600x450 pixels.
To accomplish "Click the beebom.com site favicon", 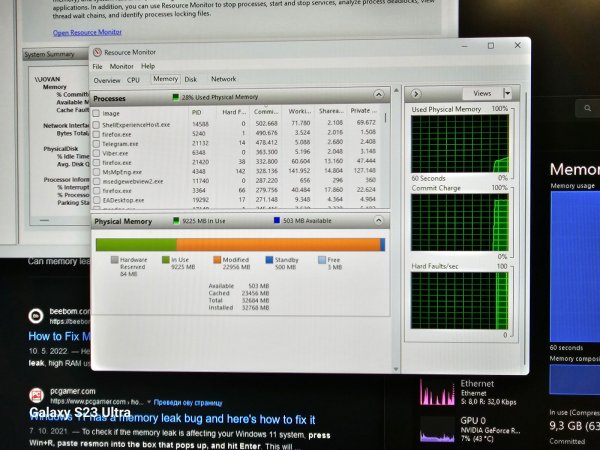I will coord(36,316).
